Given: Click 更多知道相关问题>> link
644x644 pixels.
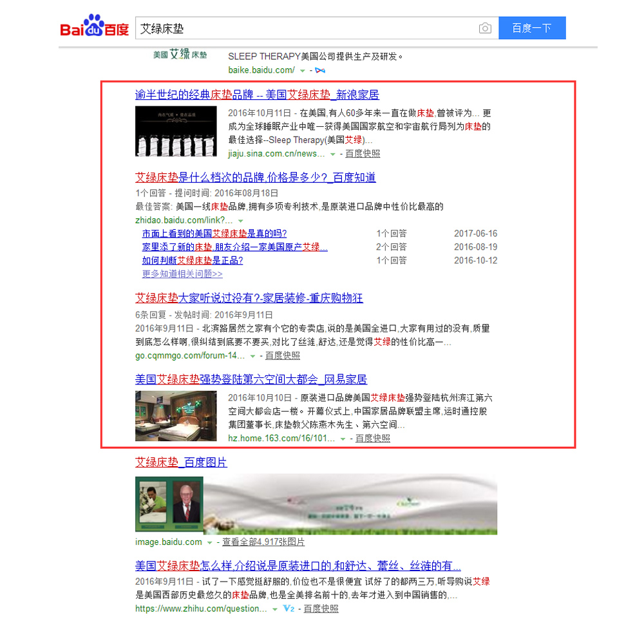Looking at the screenshot, I should 182,274.
